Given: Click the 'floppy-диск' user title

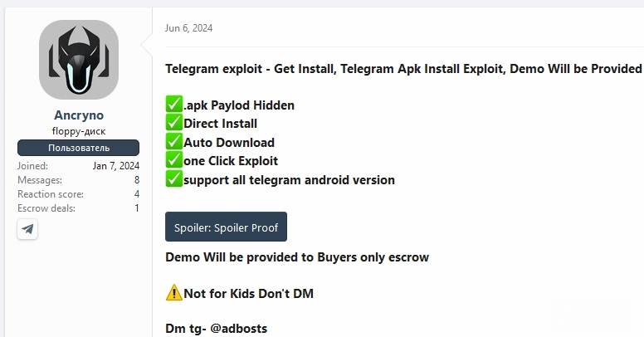Looking at the screenshot, I should [79, 131].
